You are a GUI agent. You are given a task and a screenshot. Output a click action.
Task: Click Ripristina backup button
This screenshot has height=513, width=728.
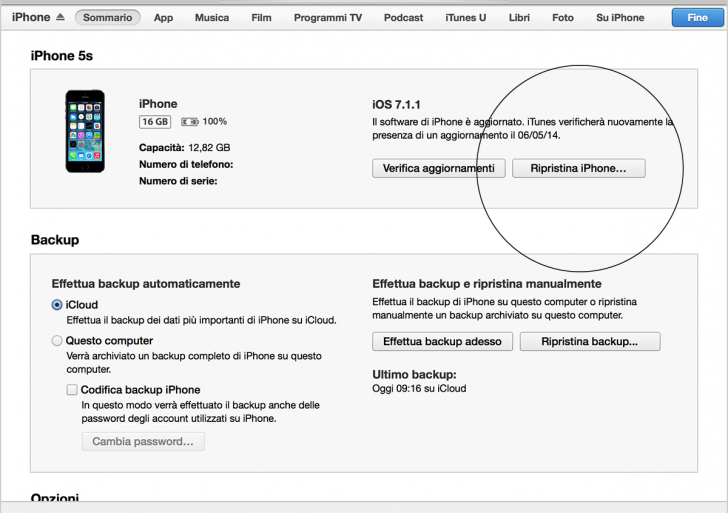[589, 341]
